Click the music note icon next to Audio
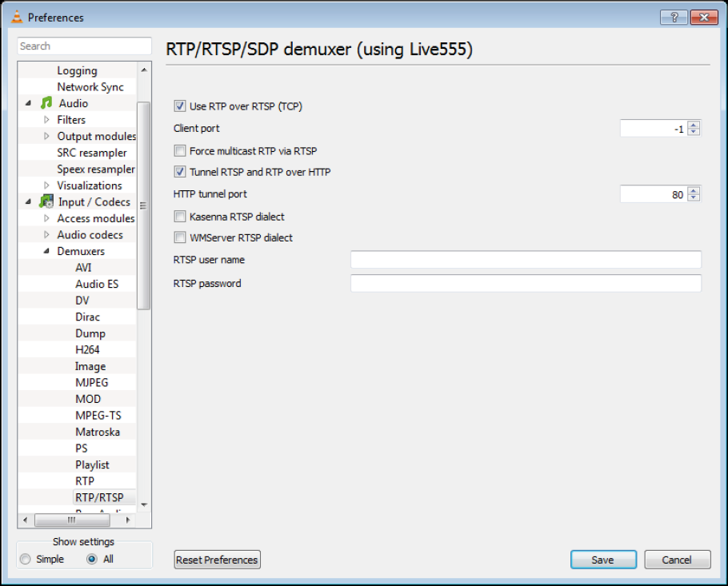 (x=46, y=103)
